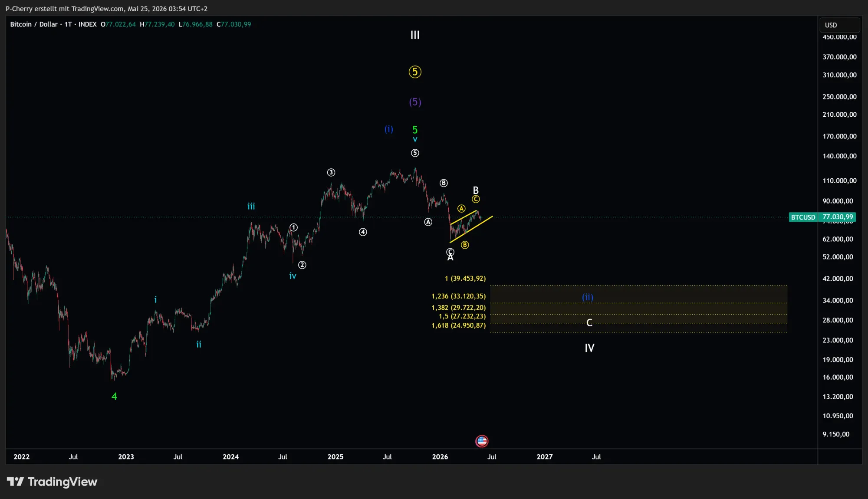Select the white circled A label
The image size is (868, 499).
coord(428,222)
